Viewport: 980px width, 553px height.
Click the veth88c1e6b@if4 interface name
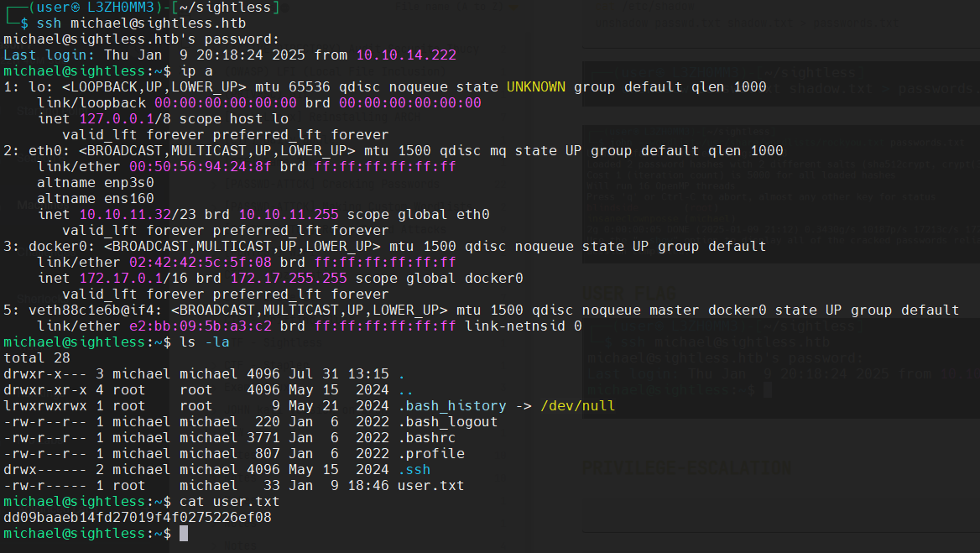pyautogui.click(x=96, y=310)
